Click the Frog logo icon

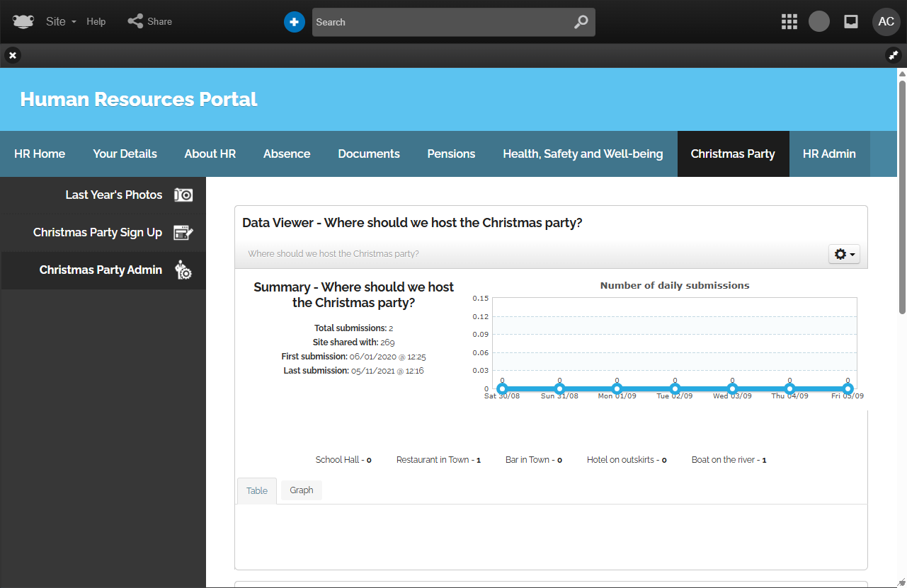[23, 21]
